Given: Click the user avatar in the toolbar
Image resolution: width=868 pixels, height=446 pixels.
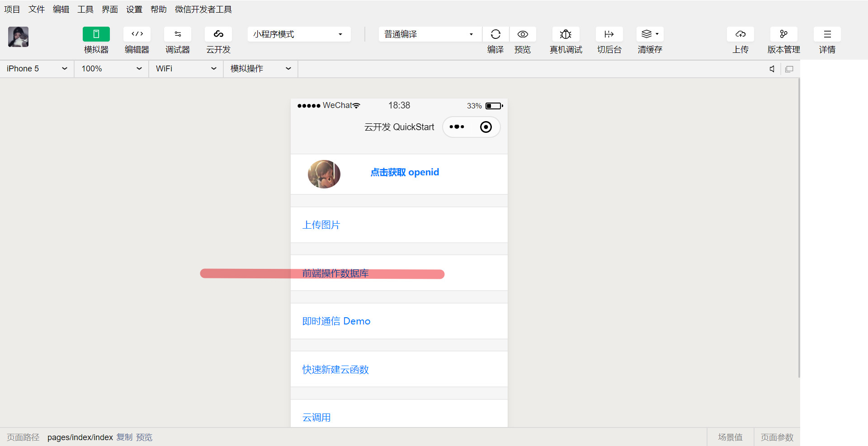Looking at the screenshot, I should point(18,37).
